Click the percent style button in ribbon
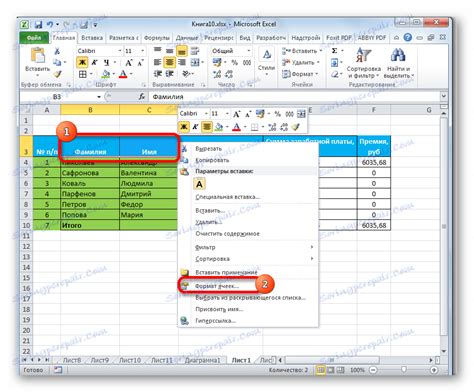Screen dimensions: 474x392 tap(234, 62)
